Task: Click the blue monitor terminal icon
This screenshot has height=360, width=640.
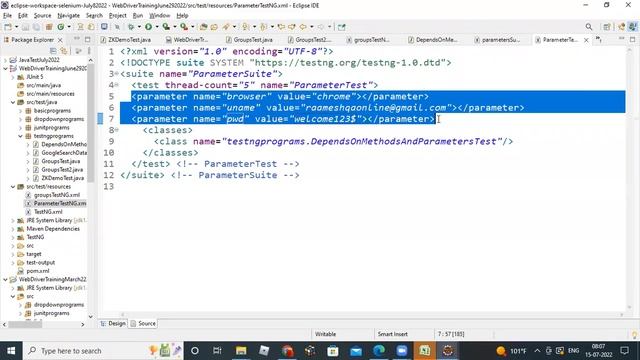Action: click(x=104, y=27)
